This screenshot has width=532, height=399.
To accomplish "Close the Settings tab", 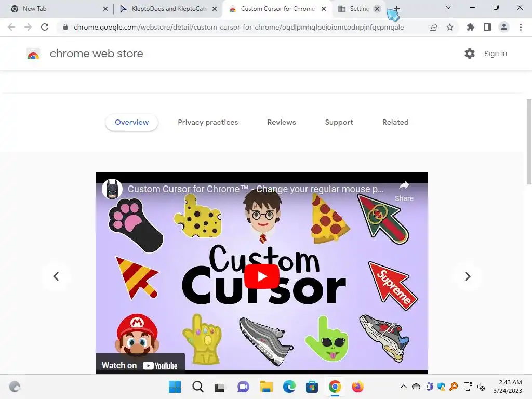I will click(377, 9).
